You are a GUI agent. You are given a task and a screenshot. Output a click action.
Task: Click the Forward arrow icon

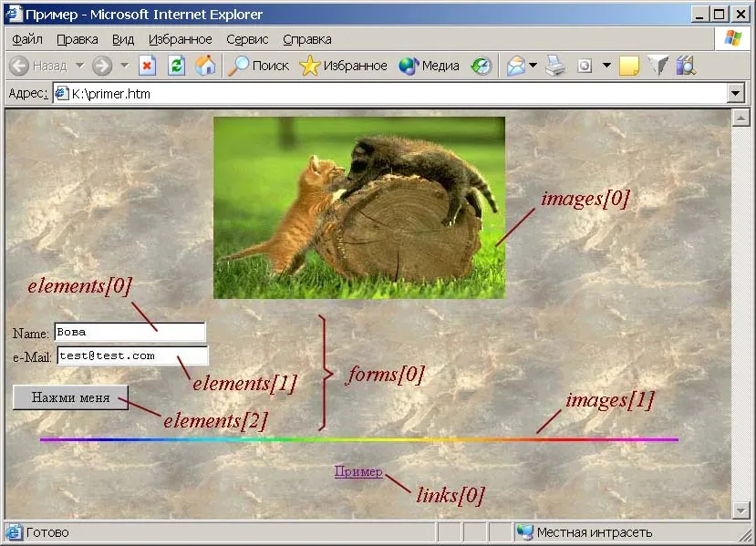102,66
